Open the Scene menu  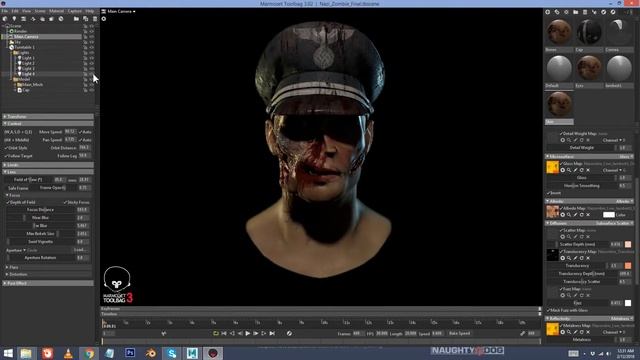40,11
